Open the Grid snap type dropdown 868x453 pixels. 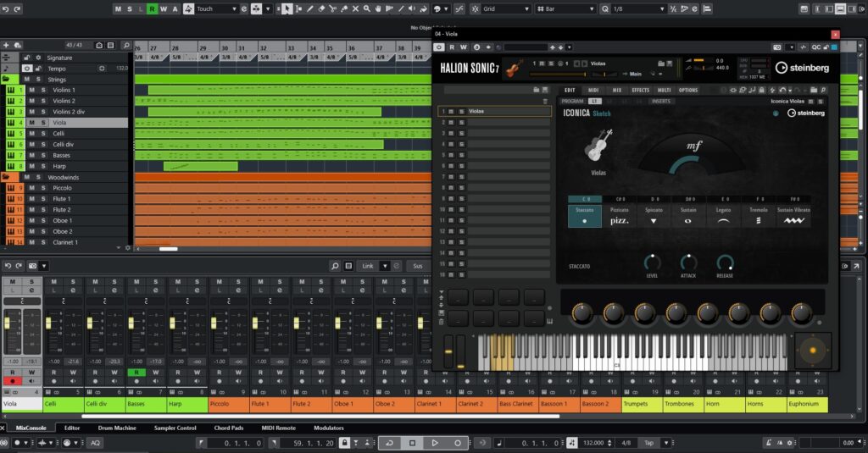point(526,8)
